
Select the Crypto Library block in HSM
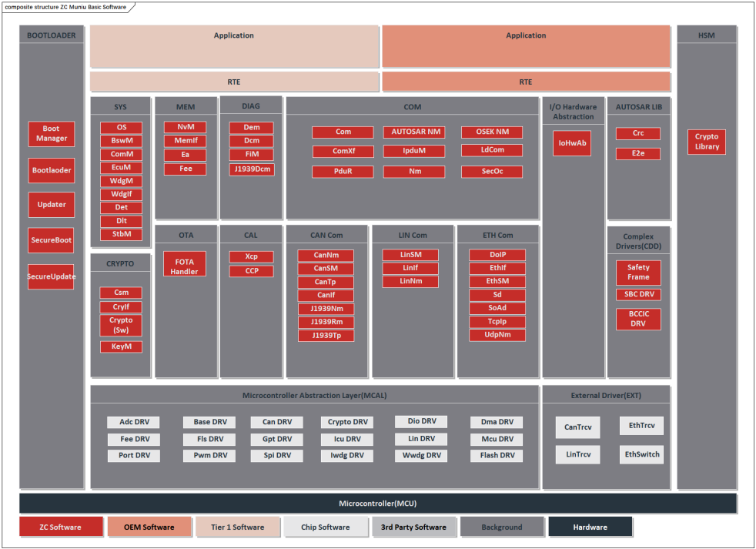tap(706, 142)
